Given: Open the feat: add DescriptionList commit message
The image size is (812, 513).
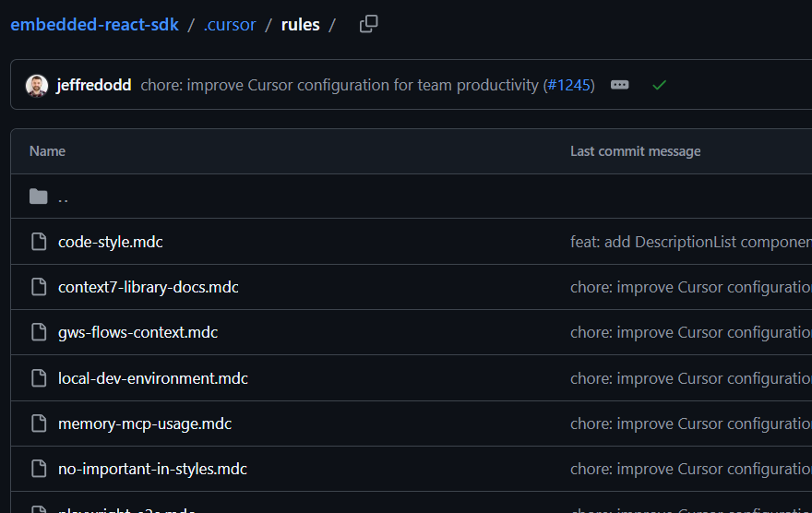Looking at the screenshot, I should (690, 242).
